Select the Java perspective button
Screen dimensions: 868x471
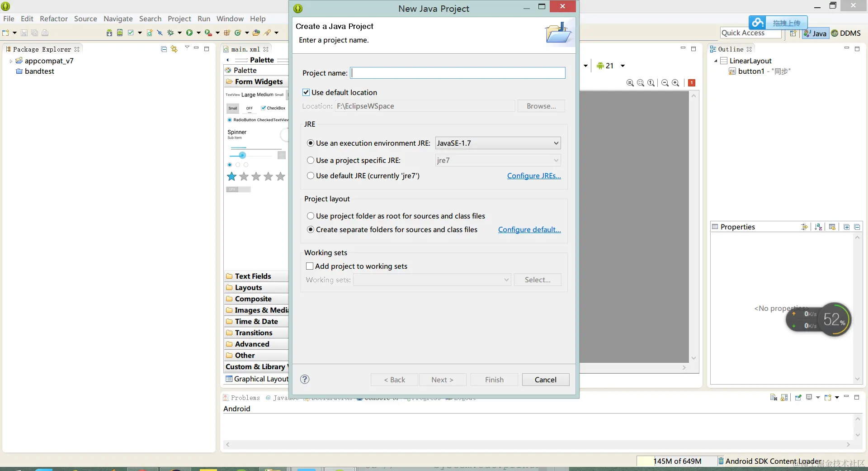tap(816, 33)
